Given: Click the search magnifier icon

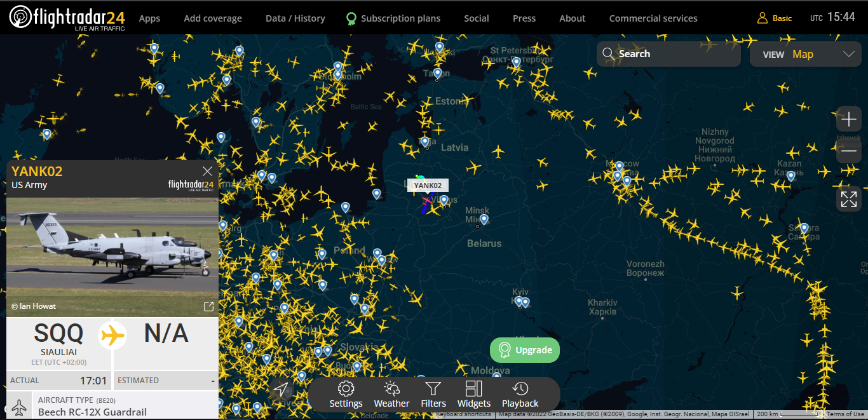Looking at the screenshot, I should point(608,53).
